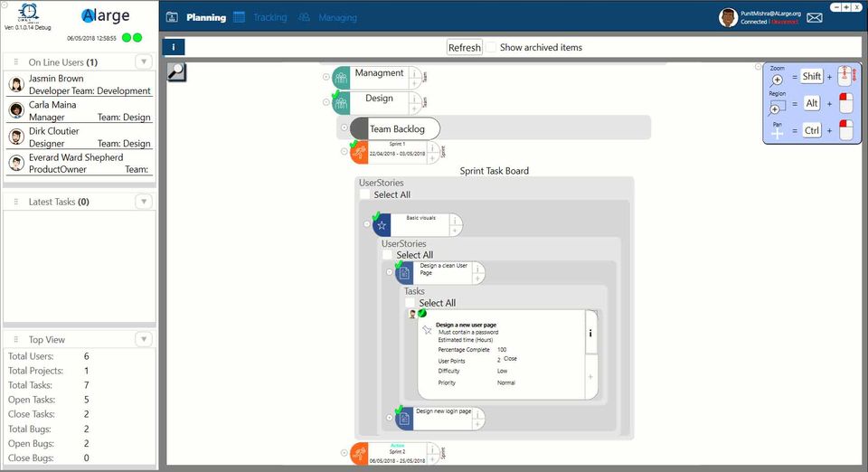The image size is (868, 472).
Task: Toggle the Team Backlog expander
Action: pos(344,127)
